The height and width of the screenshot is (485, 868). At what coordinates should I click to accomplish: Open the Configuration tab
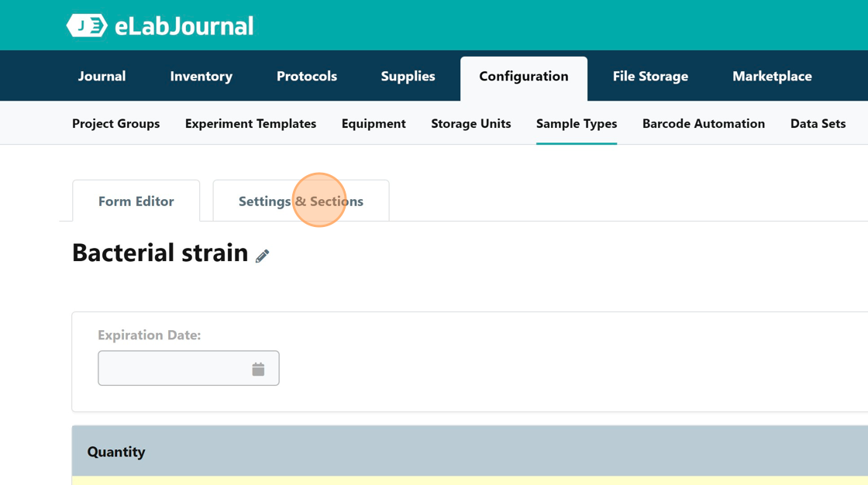point(524,77)
